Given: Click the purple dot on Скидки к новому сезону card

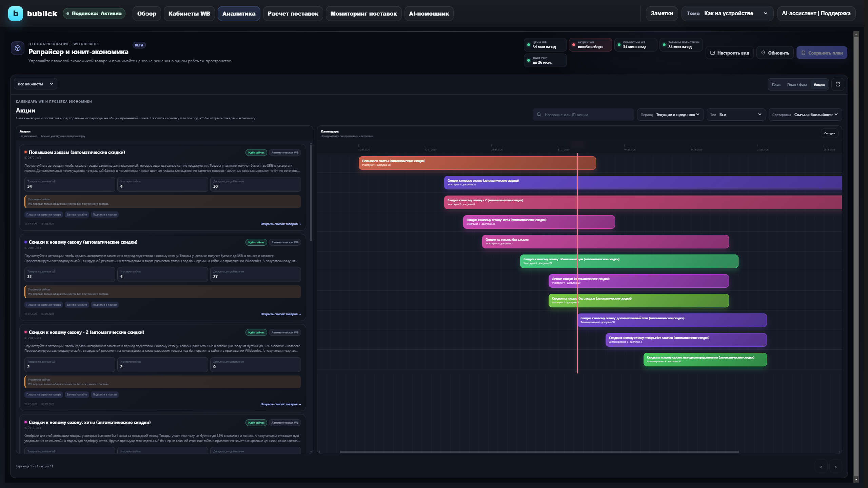Looking at the screenshot, I should click(25, 242).
